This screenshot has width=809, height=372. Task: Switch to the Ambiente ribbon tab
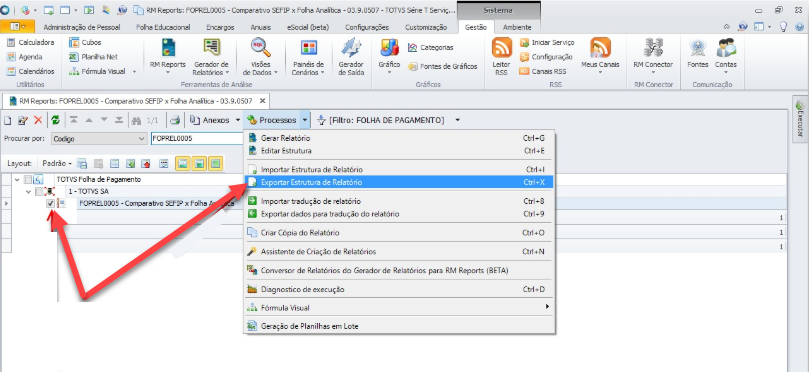(517, 27)
